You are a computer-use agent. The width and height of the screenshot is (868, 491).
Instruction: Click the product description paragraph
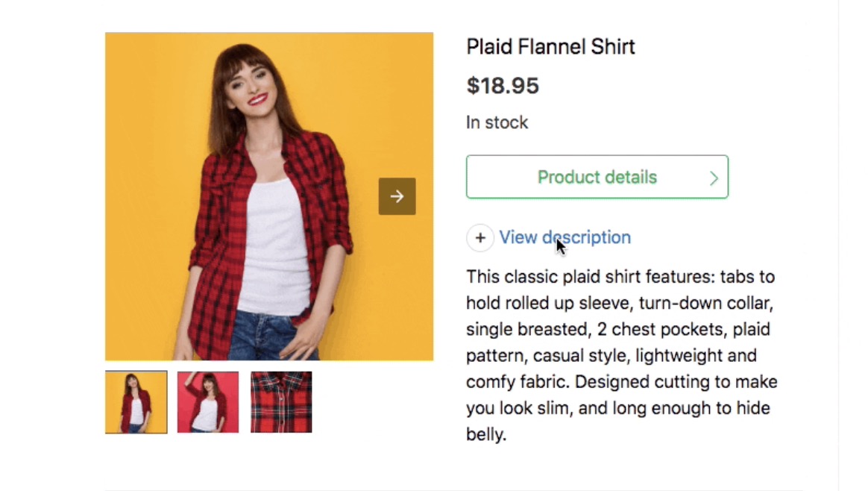(621, 355)
